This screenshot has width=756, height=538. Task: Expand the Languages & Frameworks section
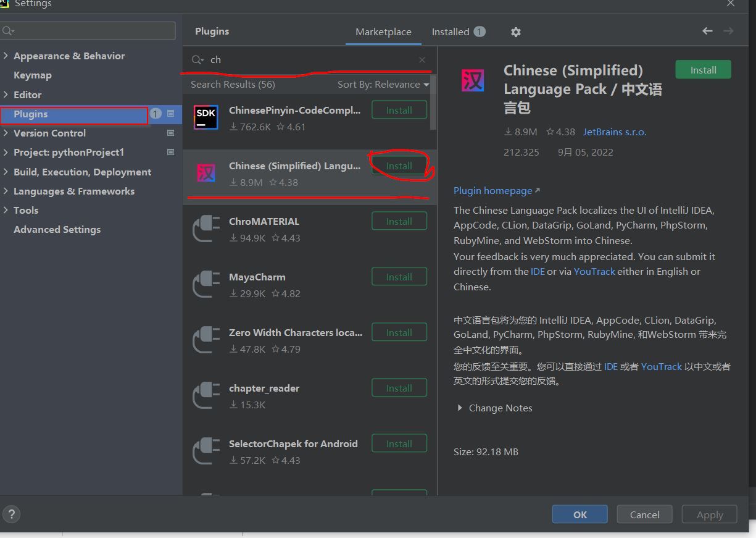pyautogui.click(x=6, y=191)
